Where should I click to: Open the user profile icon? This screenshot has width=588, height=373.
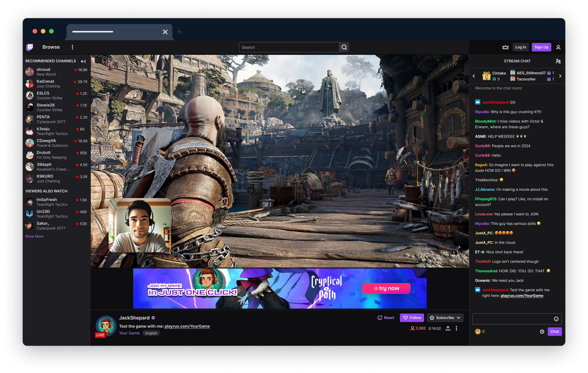558,47
